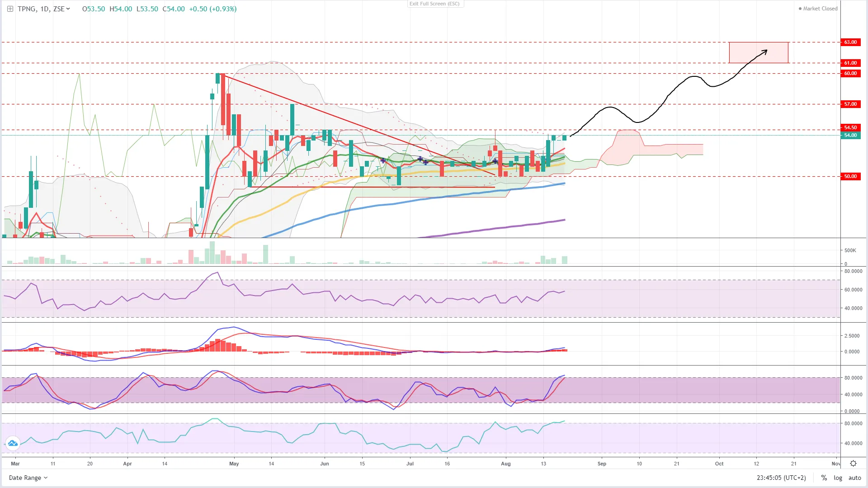
Task: Click the 50.00 price level label
Action: point(850,176)
